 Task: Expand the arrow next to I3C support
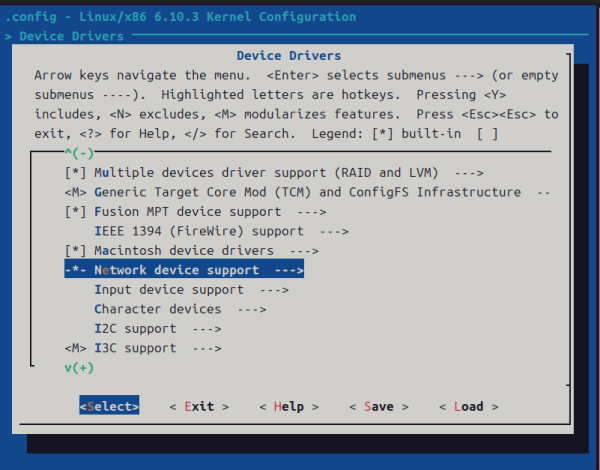[207, 349]
